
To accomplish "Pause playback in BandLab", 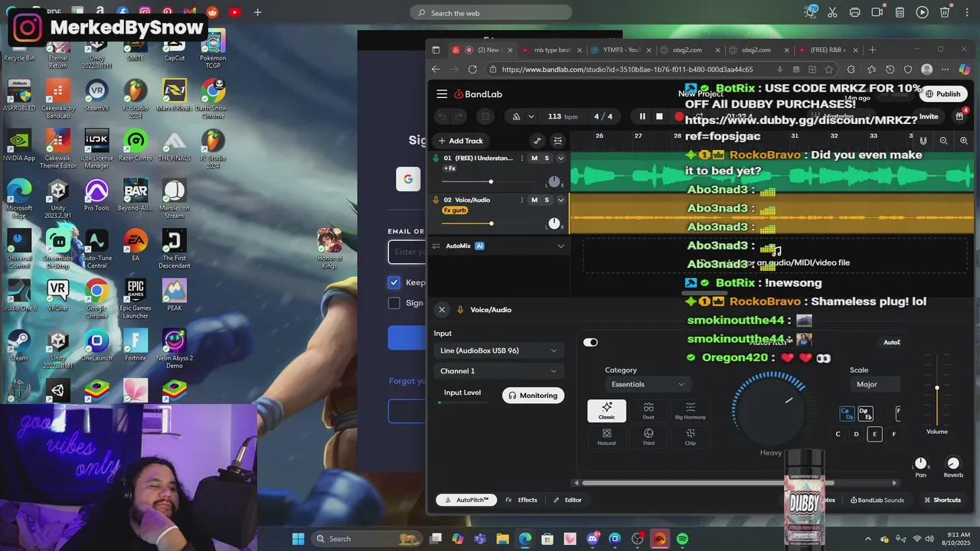I will click(642, 116).
